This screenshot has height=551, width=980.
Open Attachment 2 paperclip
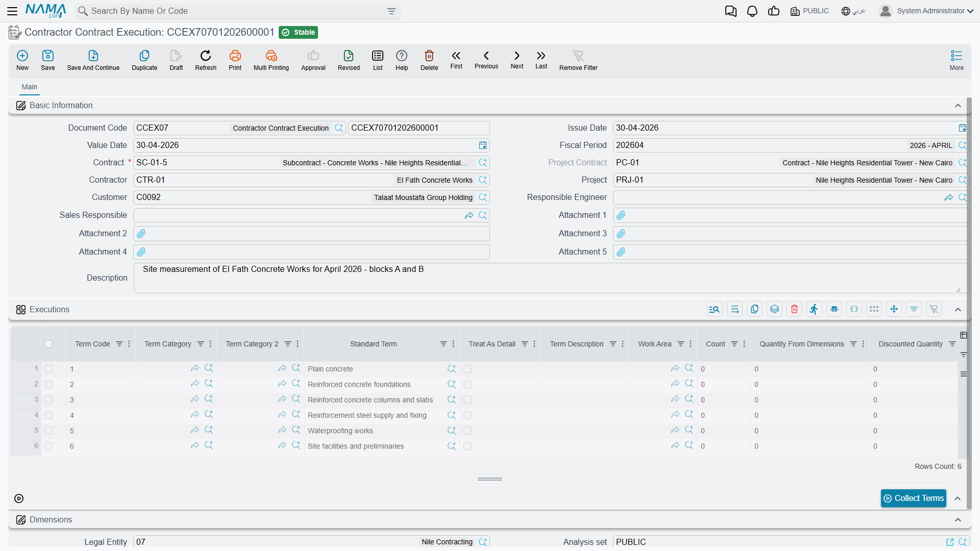click(x=141, y=234)
